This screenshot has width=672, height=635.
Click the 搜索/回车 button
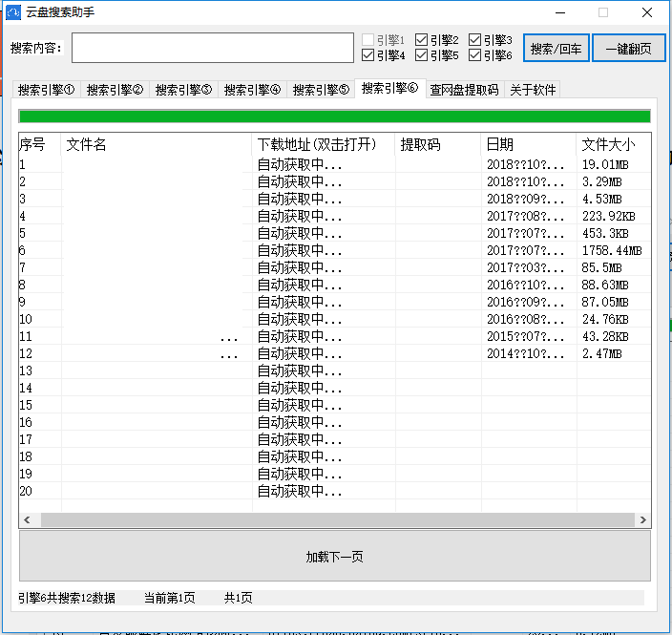point(556,48)
